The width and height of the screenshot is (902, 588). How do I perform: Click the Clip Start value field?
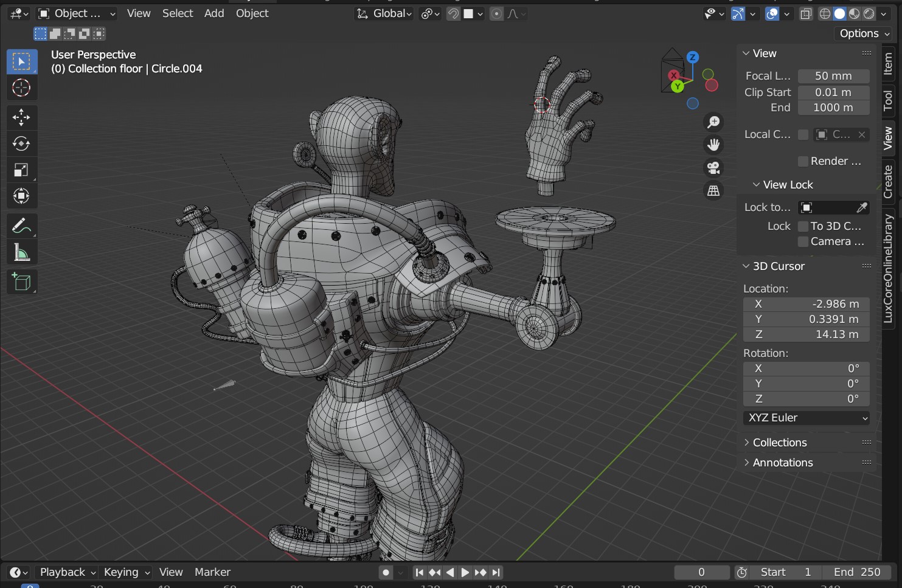pyautogui.click(x=833, y=92)
